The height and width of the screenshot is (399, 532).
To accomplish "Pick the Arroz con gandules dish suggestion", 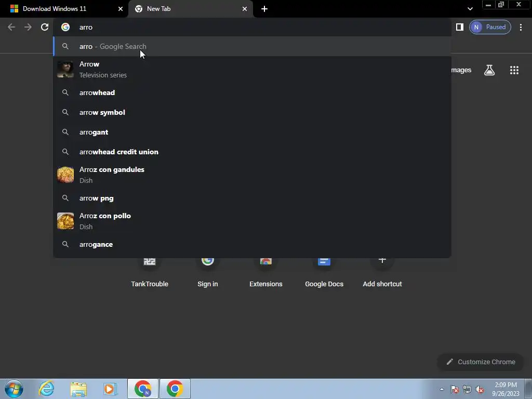I will coord(252,175).
